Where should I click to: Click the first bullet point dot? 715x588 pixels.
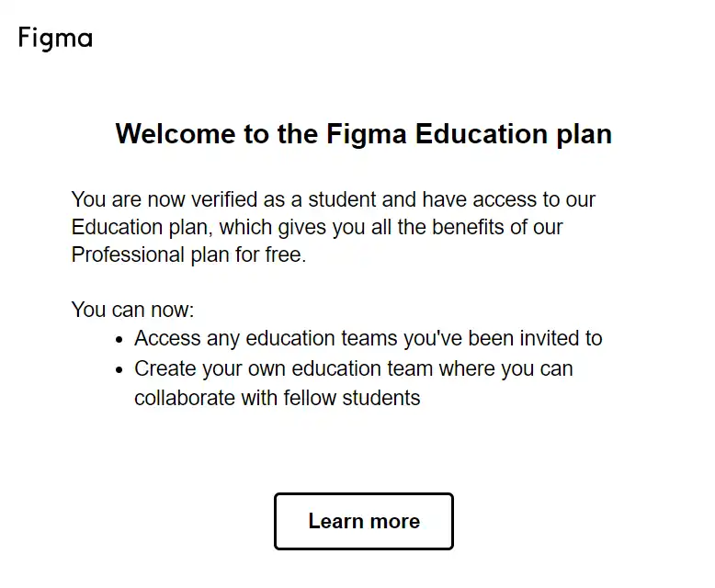(119, 340)
